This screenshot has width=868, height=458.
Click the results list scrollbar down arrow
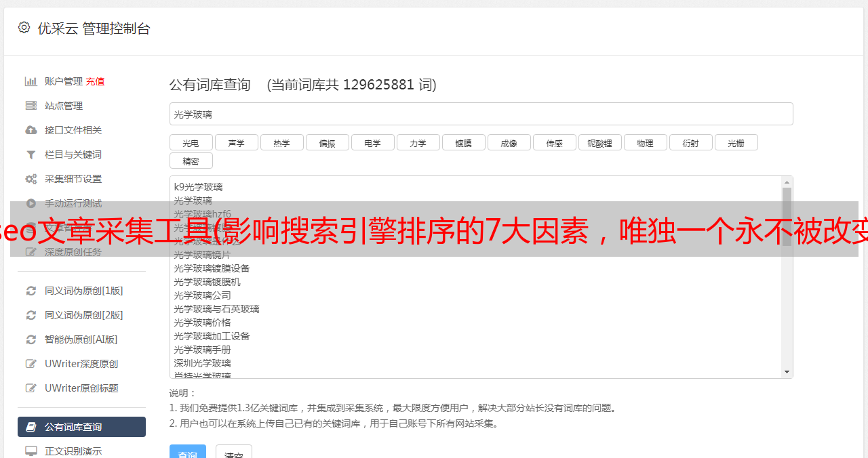(787, 372)
